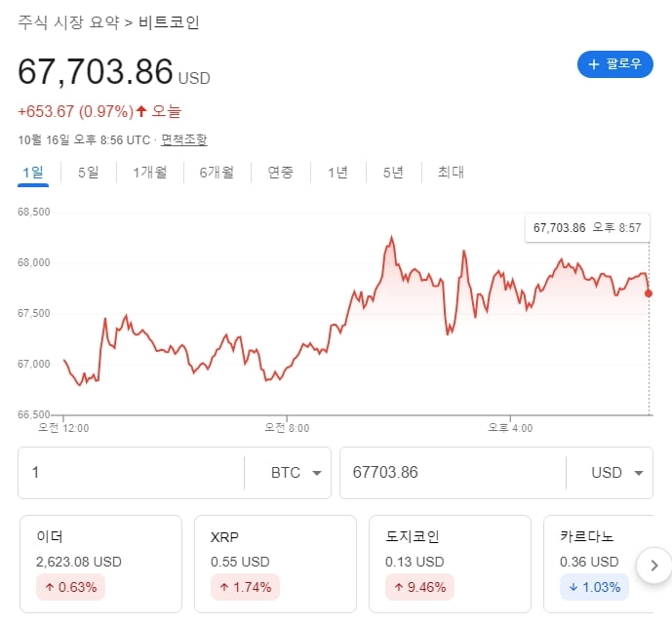Open the 도지코인 Dogecoin card
This screenshot has width=672, height=625.
[451, 564]
